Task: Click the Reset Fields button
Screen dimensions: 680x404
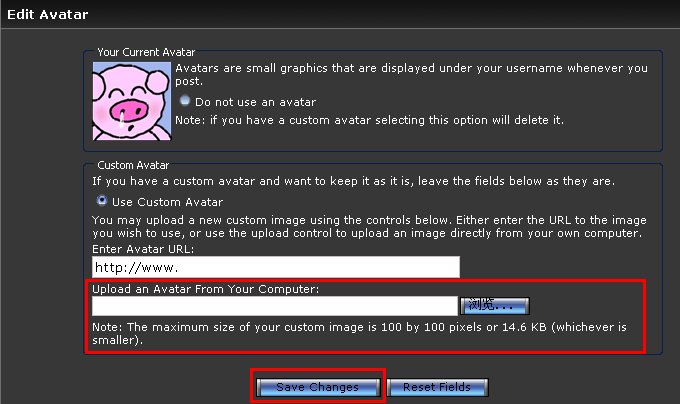Action: coord(437,387)
